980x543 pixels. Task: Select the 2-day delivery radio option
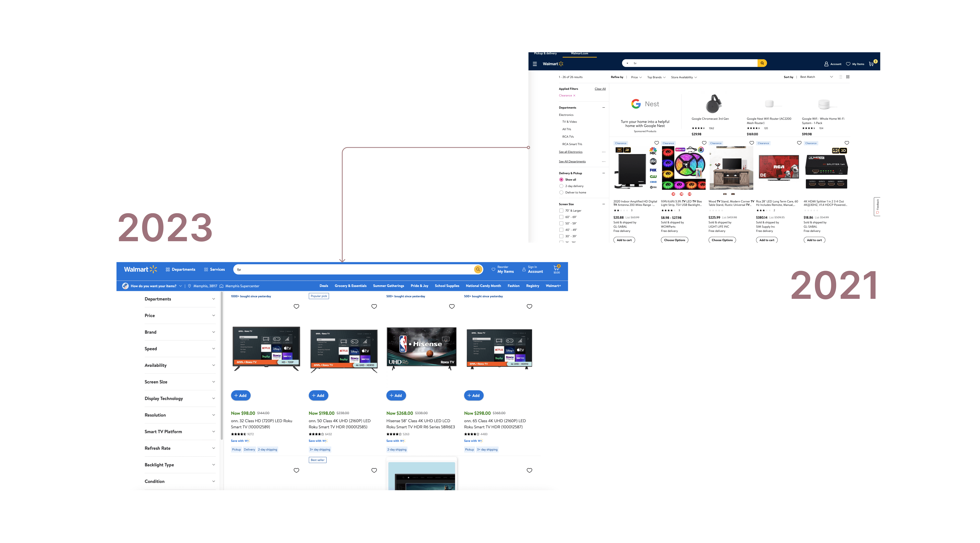561,186
